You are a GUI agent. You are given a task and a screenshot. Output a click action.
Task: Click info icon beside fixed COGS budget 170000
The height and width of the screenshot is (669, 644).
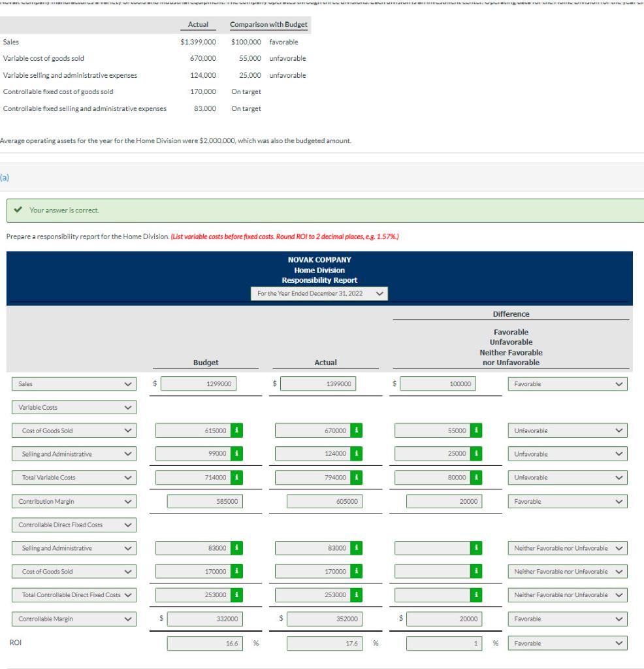click(x=236, y=571)
